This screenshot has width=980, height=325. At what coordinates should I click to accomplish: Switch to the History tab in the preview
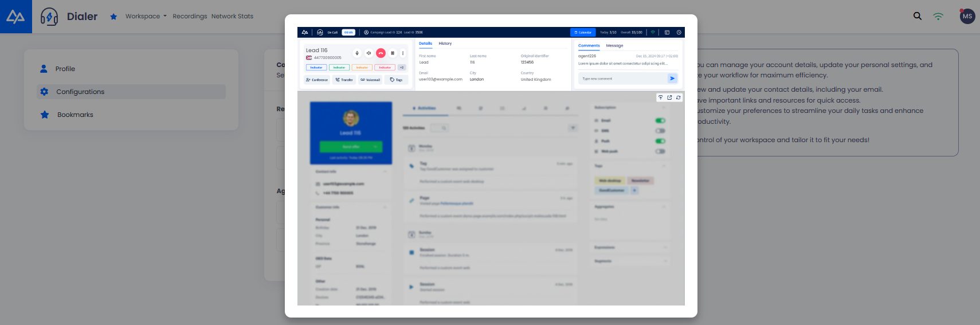pos(445,44)
